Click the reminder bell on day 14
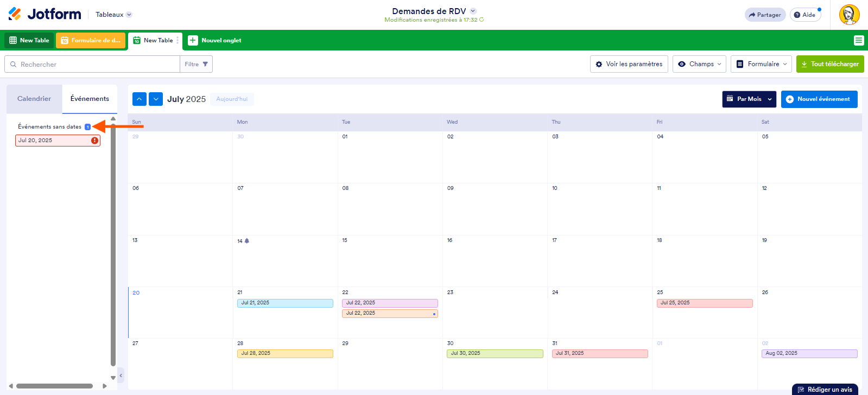Image resolution: width=868 pixels, height=395 pixels. coord(247,241)
